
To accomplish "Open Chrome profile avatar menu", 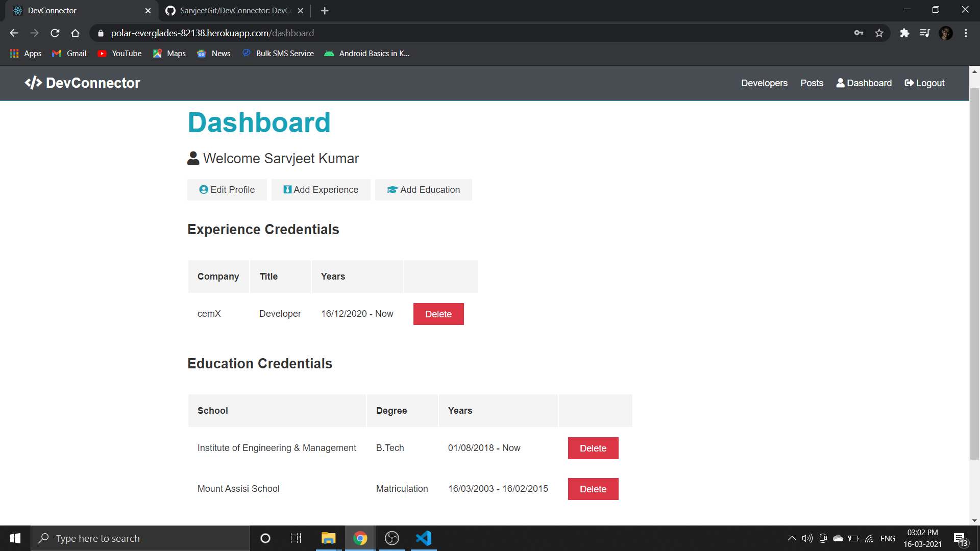I will click(945, 33).
